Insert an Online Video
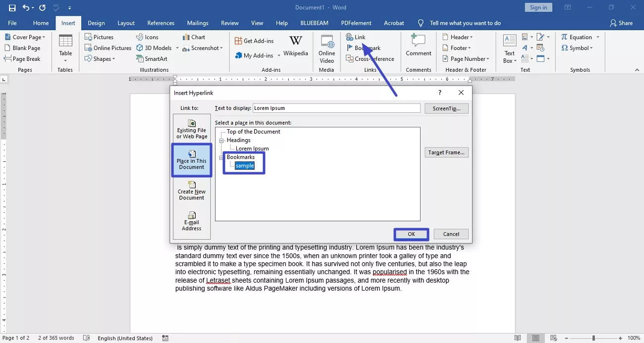 [326, 48]
